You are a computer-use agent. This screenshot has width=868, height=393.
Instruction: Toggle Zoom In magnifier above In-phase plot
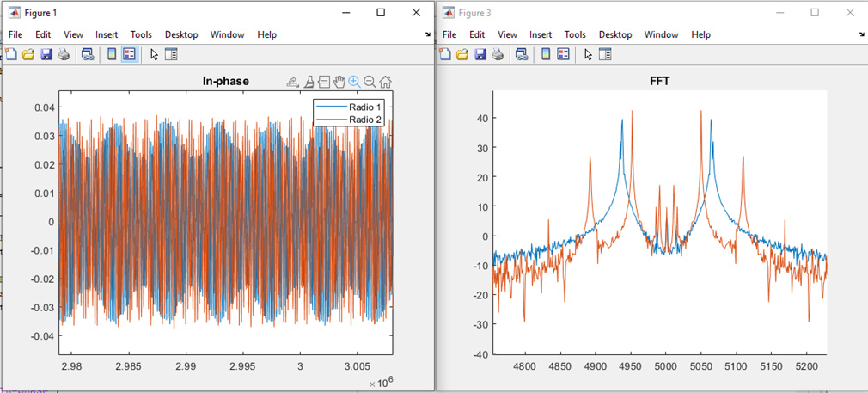355,82
